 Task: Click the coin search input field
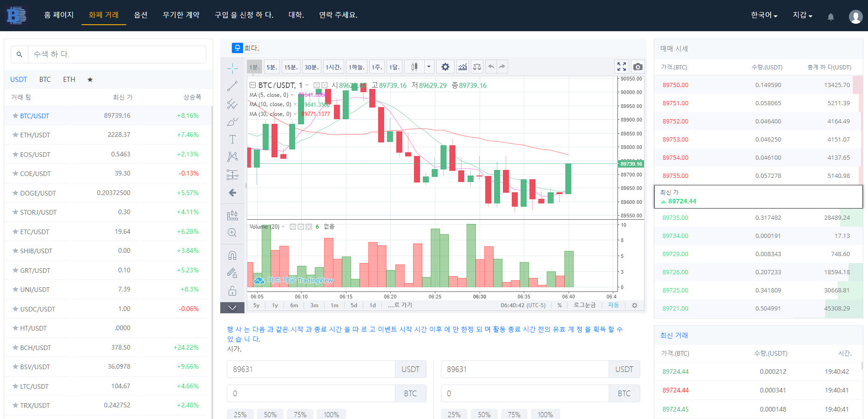point(116,54)
